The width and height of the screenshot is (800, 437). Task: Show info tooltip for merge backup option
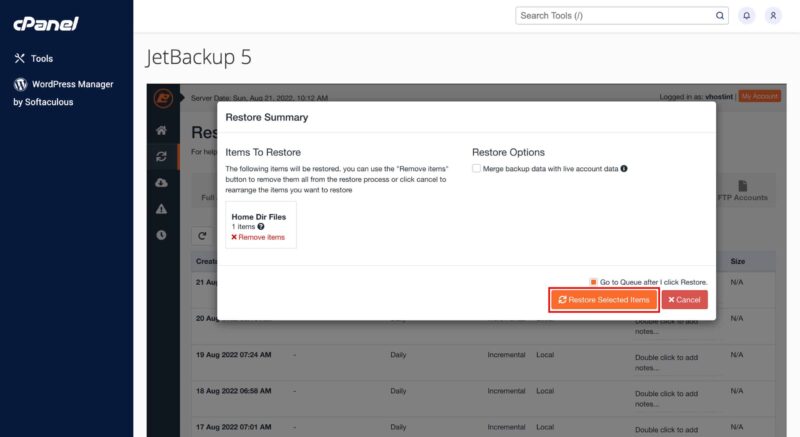coord(624,169)
